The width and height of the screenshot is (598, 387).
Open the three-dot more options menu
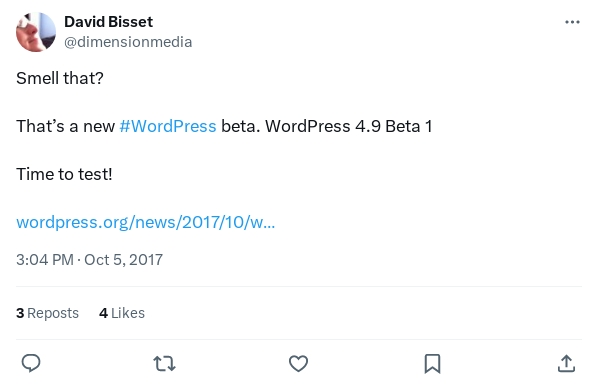pos(572,22)
